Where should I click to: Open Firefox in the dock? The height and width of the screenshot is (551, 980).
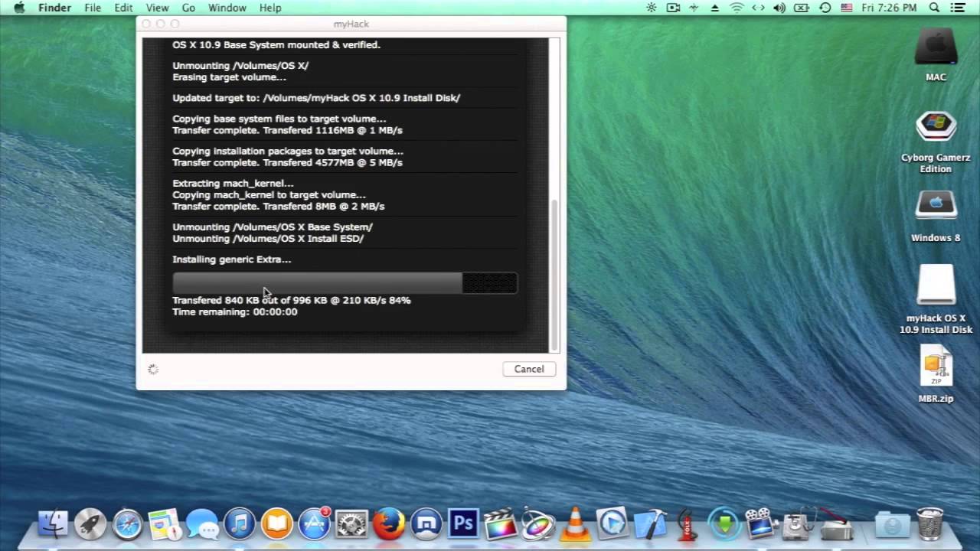(x=389, y=524)
